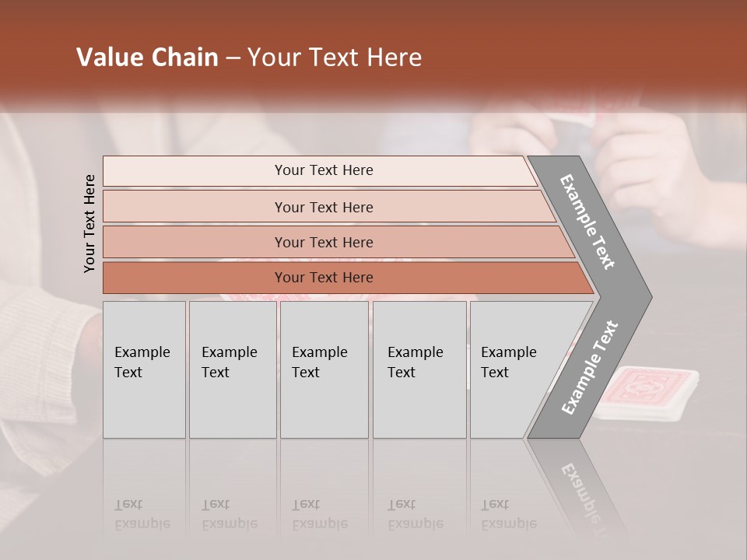Click the lower chevron 'Example Text' segment
747x560 pixels.
[590, 367]
